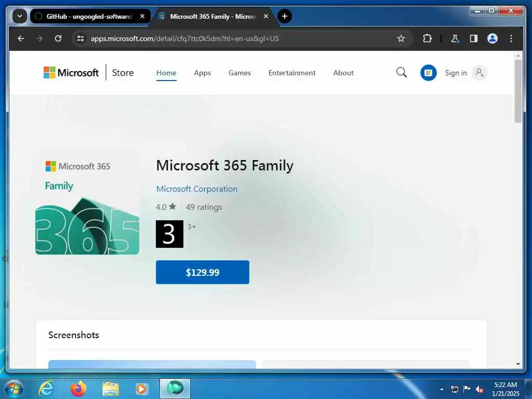Click the sign-in person icon

[480, 73]
